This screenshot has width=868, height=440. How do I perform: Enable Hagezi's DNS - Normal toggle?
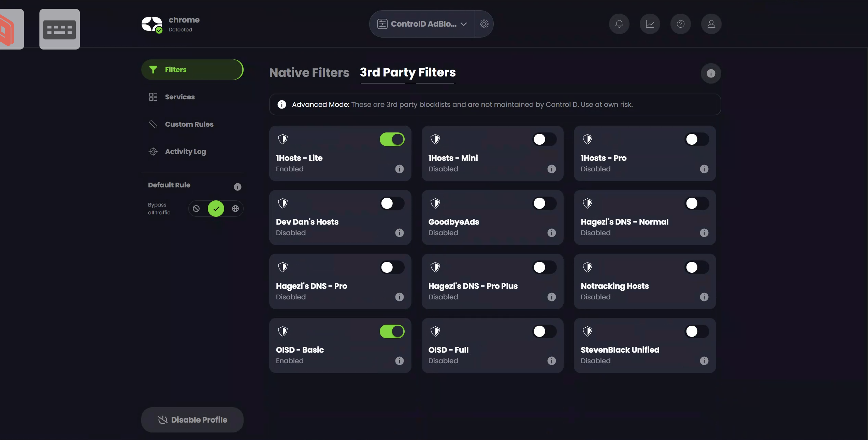[697, 203]
